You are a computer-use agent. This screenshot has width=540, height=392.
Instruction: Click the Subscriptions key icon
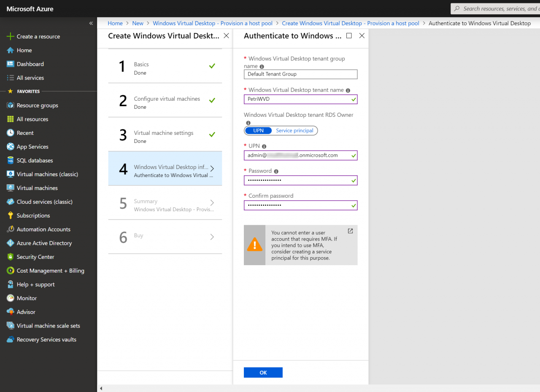[10, 215]
